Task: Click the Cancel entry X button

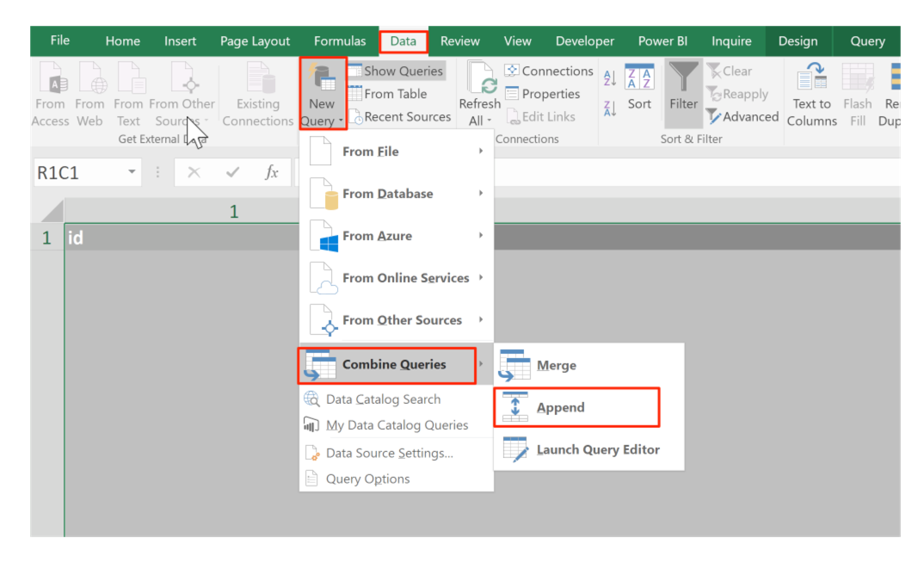Action: click(194, 172)
